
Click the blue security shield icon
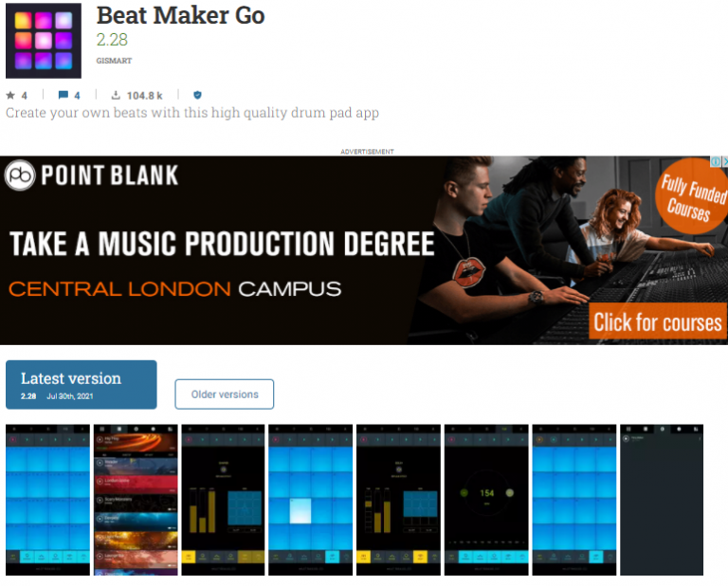(197, 95)
